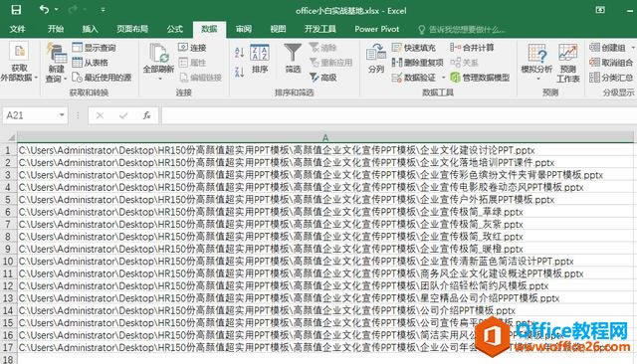Click the Undo arrow icon
Image resolution: width=637 pixels, height=364 pixels.
[44, 9]
